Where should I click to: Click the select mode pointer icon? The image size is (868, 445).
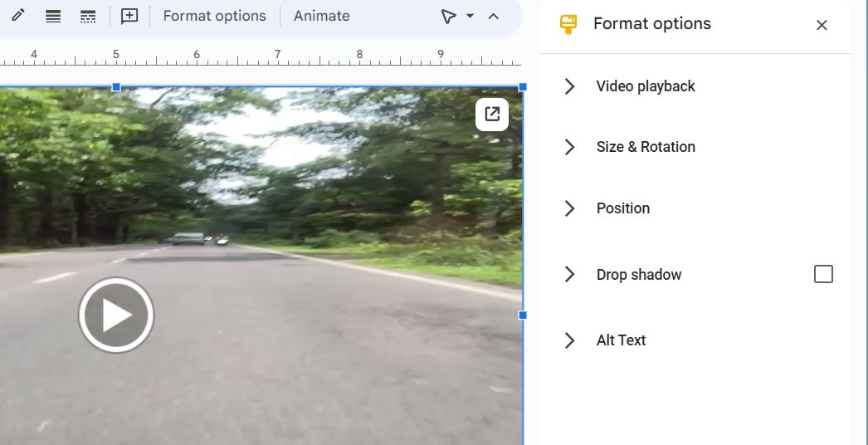(448, 16)
